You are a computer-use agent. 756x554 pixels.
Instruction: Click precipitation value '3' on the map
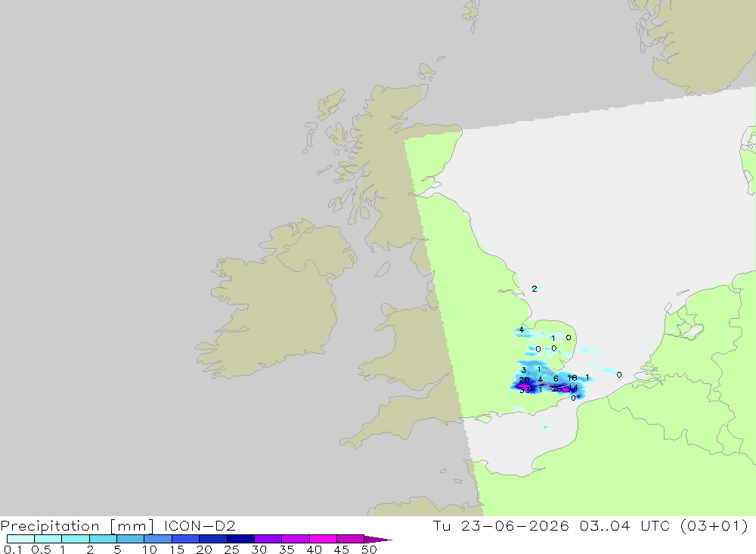[x=524, y=370]
